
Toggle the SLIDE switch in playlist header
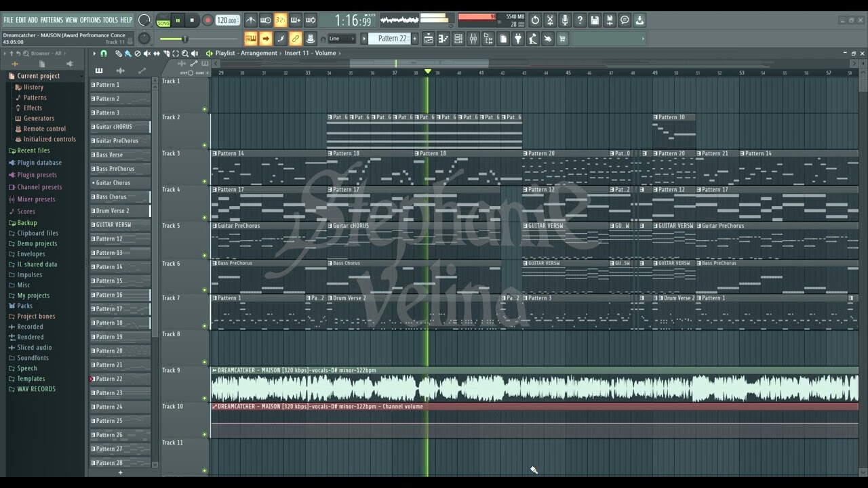pyautogui.click(x=208, y=73)
